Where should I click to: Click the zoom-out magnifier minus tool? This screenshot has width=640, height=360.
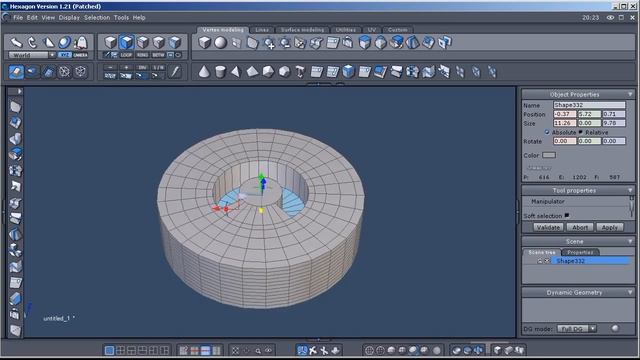(285, 43)
